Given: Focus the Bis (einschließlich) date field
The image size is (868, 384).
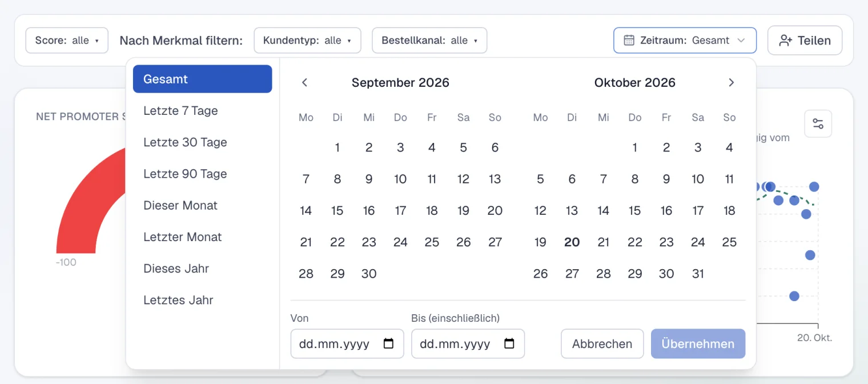Looking at the screenshot, I should [x=468, y=344].
